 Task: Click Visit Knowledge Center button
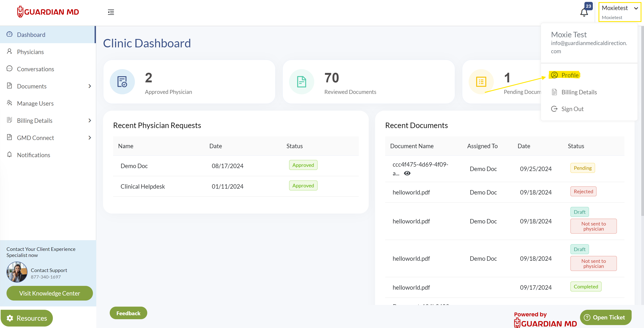(50, 293)
